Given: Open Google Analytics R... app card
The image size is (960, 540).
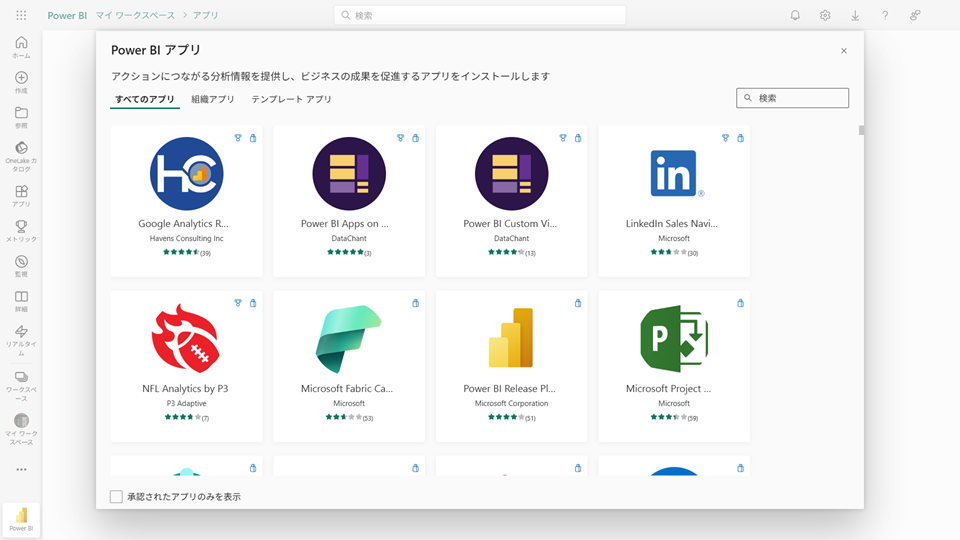Looking at the screenshot, I should 187,201.
